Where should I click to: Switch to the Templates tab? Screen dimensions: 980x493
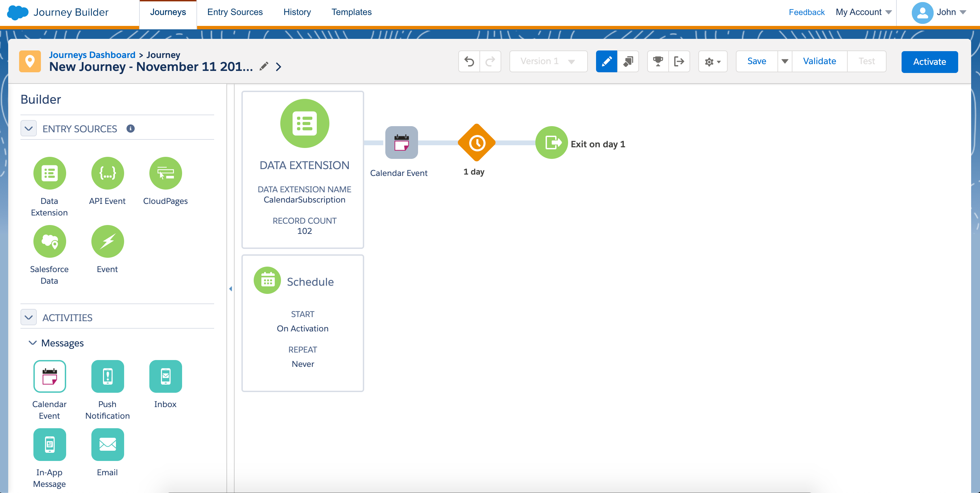pyautogui.click(x=351, y=12)
